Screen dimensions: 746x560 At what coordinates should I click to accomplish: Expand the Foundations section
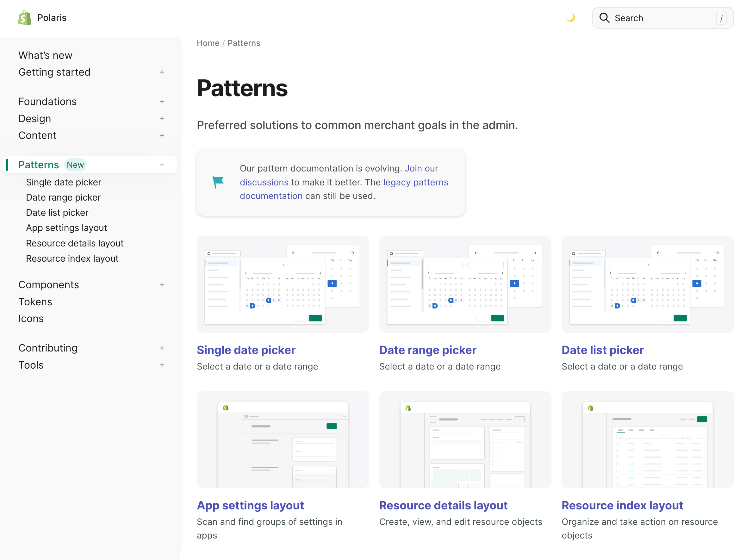(x=162, y=101)
